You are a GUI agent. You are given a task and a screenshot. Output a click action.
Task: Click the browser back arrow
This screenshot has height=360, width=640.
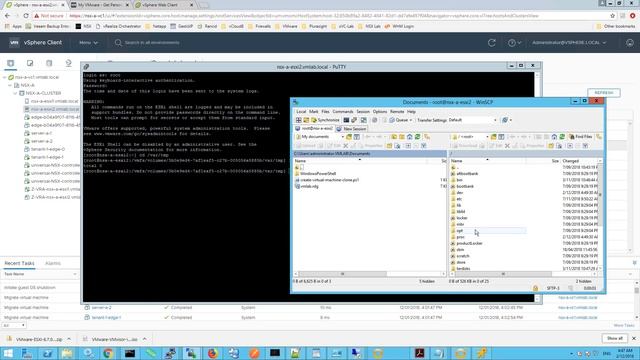pos(7,16)
